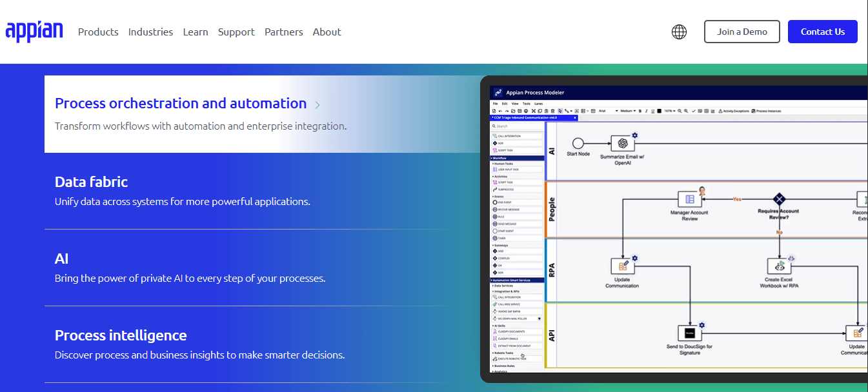
Task: Click the palette Search field
Action: coord(518,126)
